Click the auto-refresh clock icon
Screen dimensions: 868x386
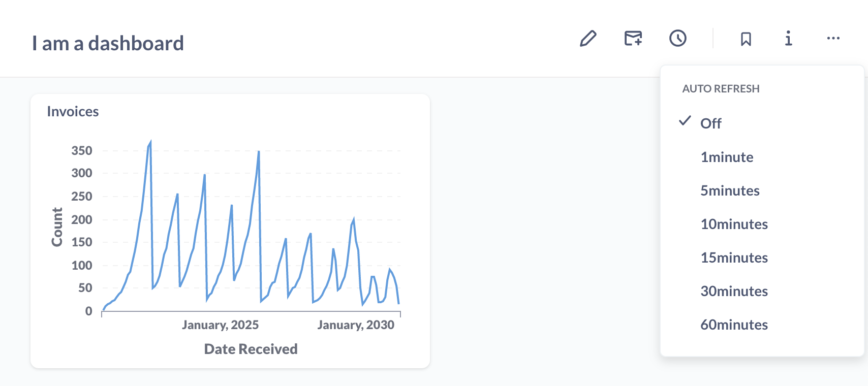coord(678,39)
